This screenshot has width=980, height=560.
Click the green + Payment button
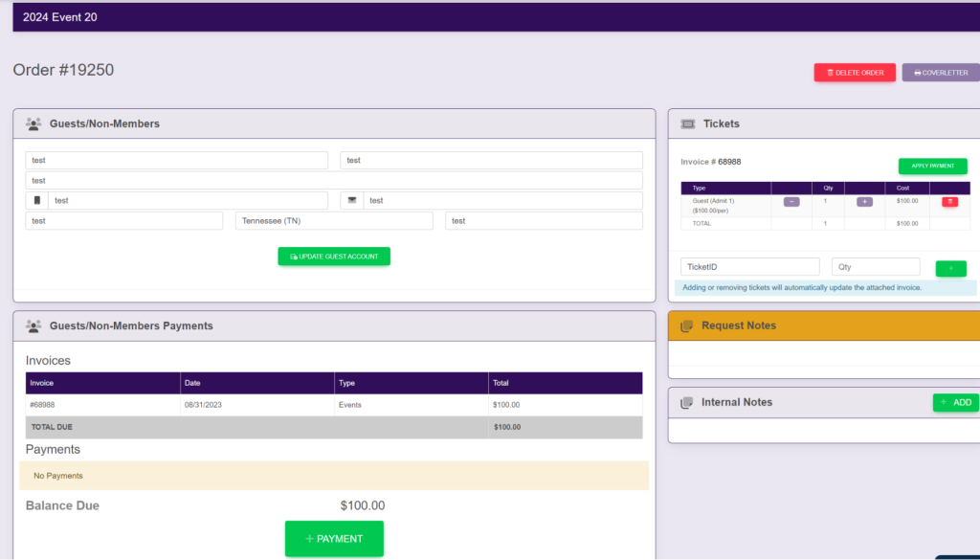pyautogui.click(x=334, y=539)
